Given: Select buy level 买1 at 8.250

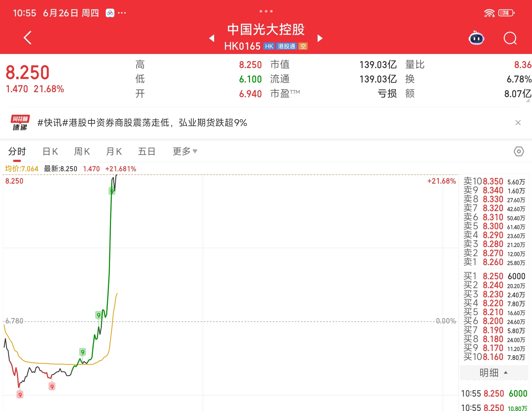Looking at the screenshot, I should pos(494,276).
